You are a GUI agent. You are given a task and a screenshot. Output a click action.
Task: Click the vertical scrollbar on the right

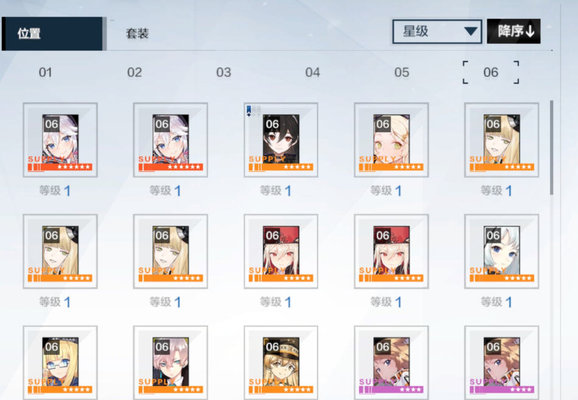551,147
